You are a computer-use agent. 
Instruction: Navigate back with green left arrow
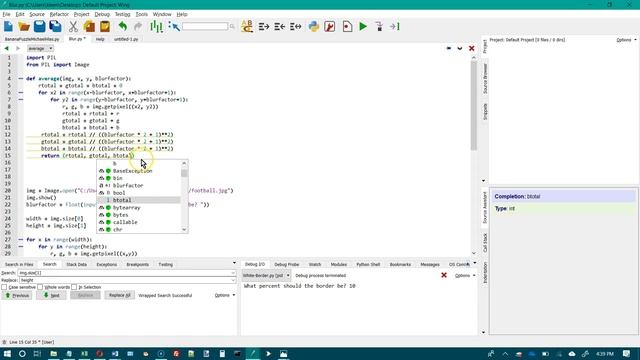6,49
